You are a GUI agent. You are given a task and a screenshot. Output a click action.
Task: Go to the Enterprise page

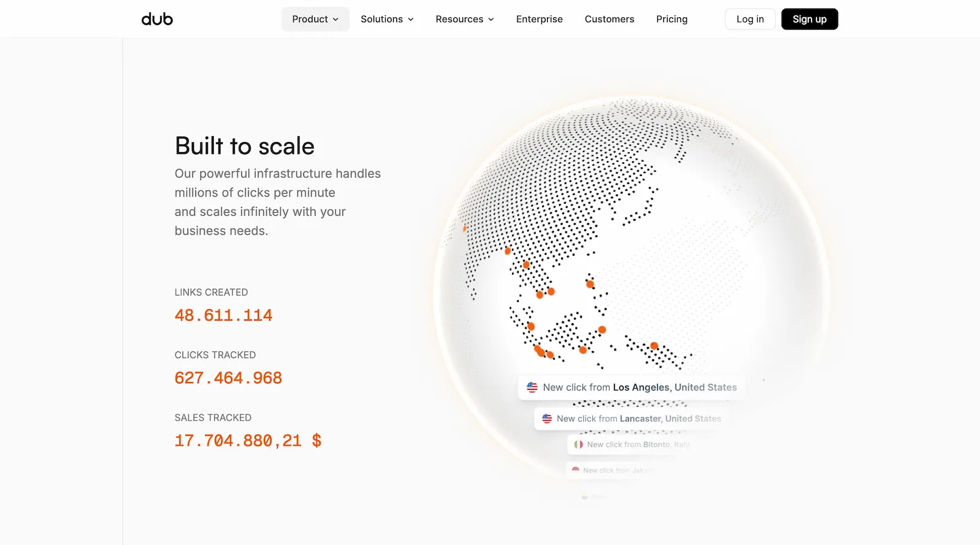(539, 19)
